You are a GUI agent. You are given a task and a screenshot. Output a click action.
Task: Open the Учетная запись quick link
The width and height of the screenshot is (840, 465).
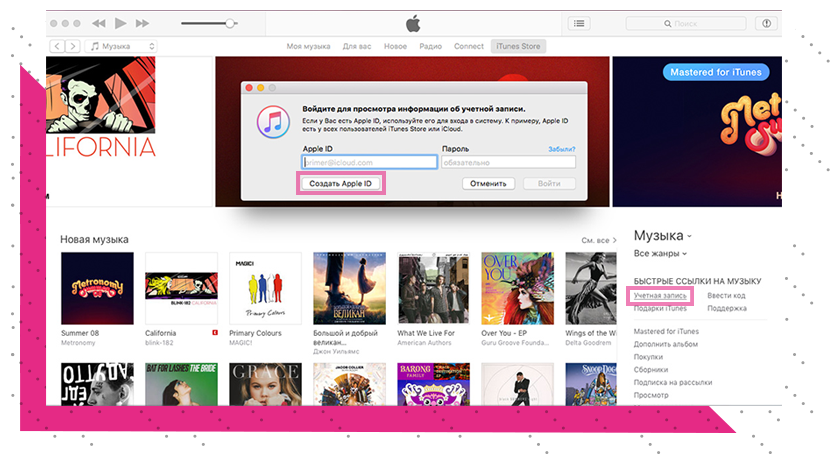tap(660, 296)
